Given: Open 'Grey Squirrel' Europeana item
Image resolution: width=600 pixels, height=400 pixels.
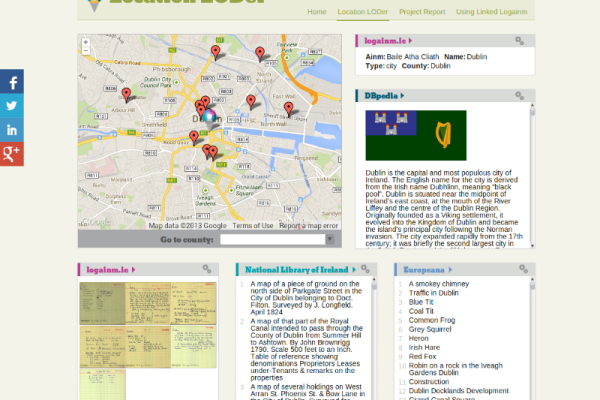Looking at the screenshot, I should (430, 330).
